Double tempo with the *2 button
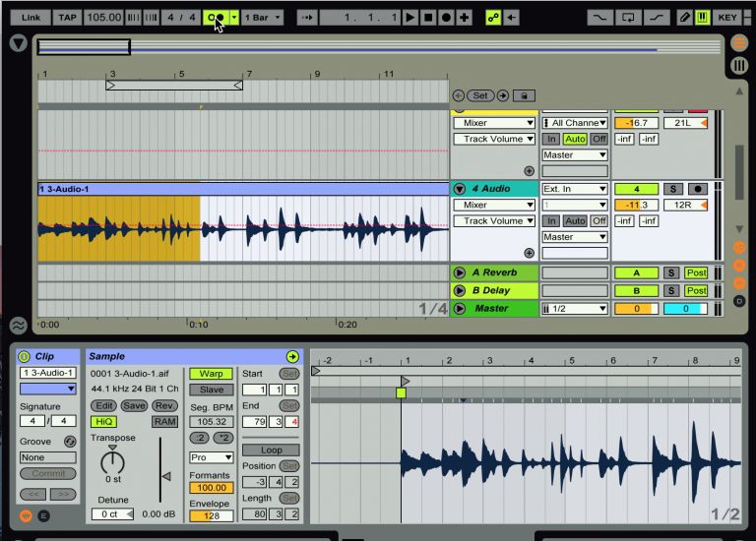Viewport: 756px width, 541px height. pyautogui.click(x=223, y=438)
